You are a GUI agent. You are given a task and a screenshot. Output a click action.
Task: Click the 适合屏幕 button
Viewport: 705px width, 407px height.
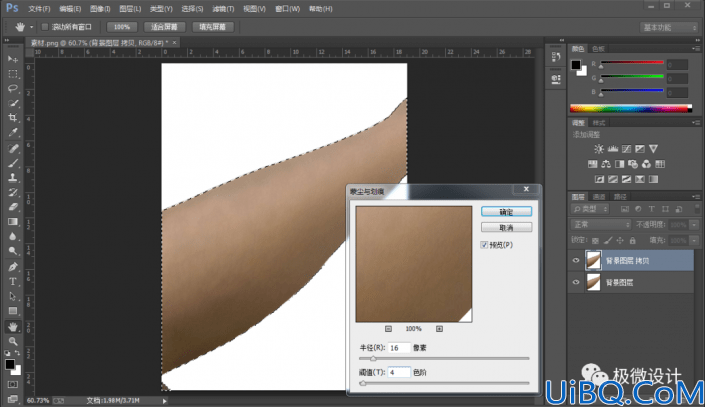click(x=164, y=27)
